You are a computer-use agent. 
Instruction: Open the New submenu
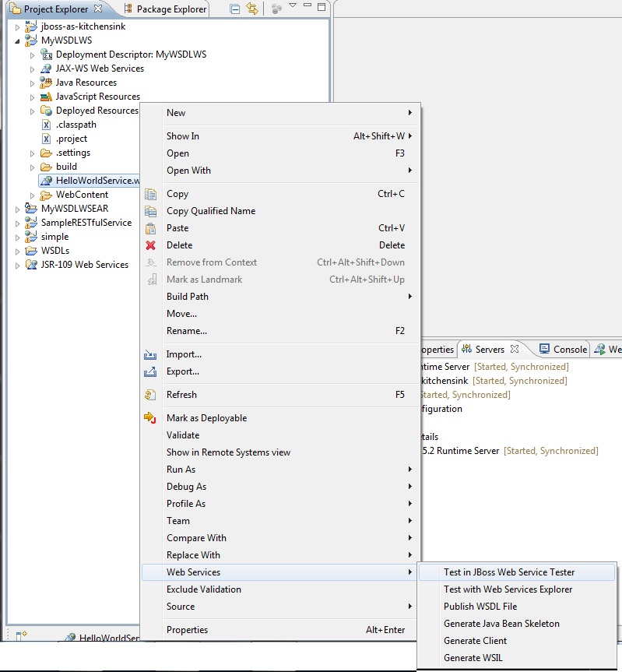tap(280, 113)
